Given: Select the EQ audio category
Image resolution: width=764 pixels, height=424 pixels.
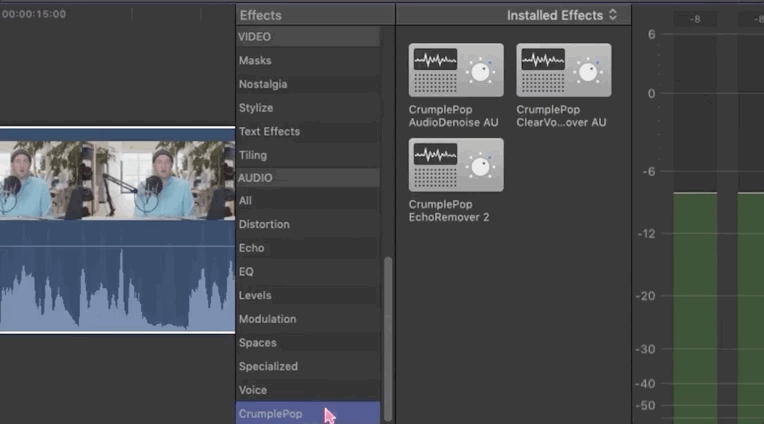Looking at the screenshot, I should 308,271.
